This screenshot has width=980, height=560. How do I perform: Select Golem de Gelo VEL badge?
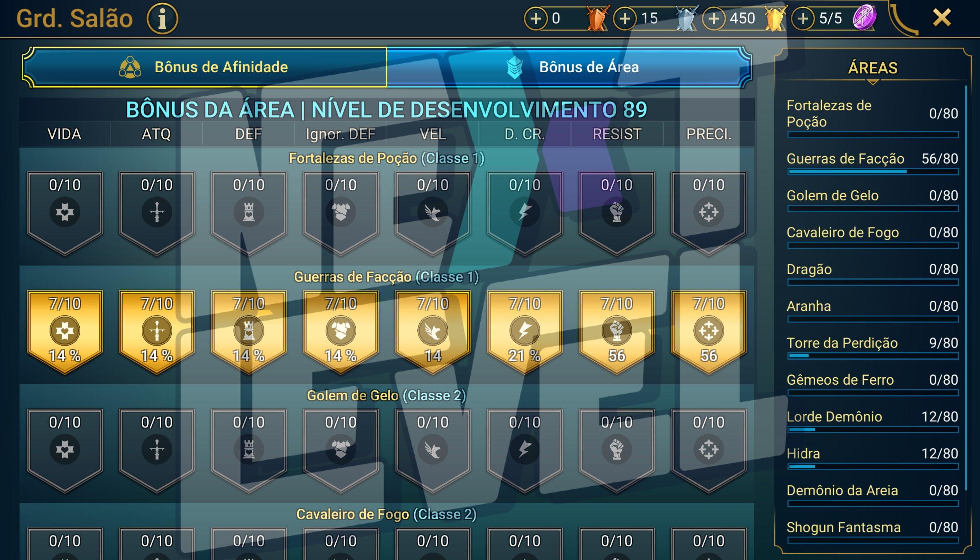pos(433,450)
